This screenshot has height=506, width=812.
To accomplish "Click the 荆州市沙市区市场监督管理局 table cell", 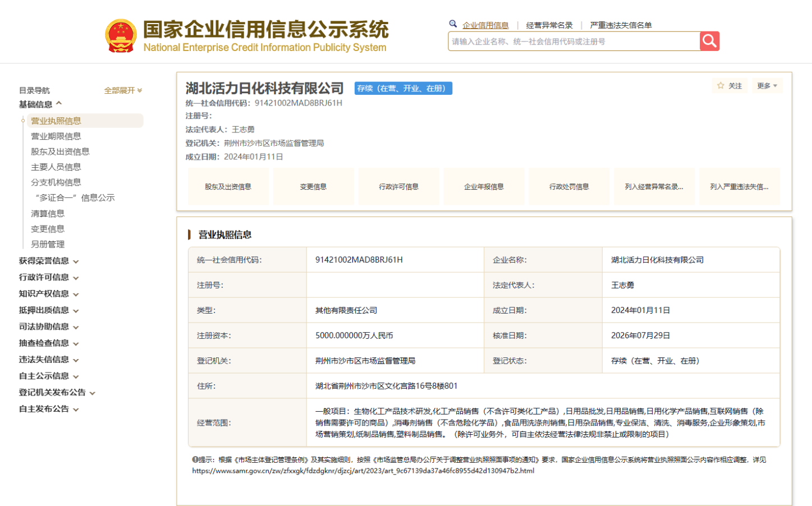I will 365,361.
